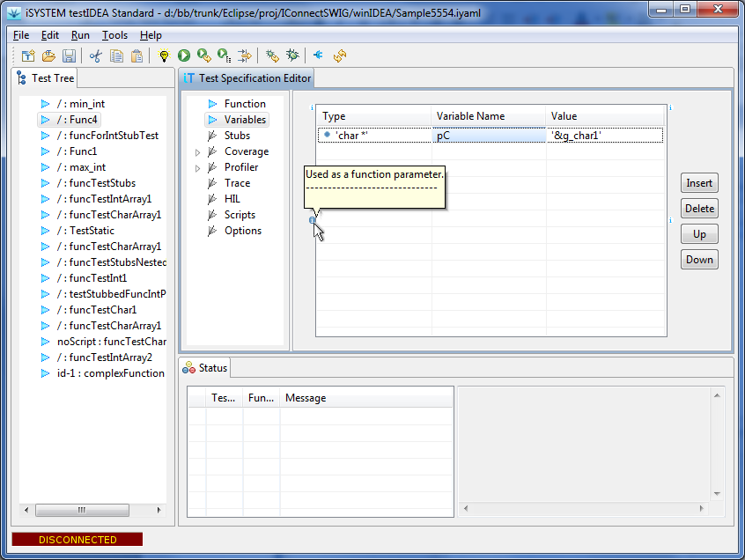Click the Value cell '&g_char1'
Image resolution: width=745 pixels, height=560 pixels.
[x=604, y=136]
